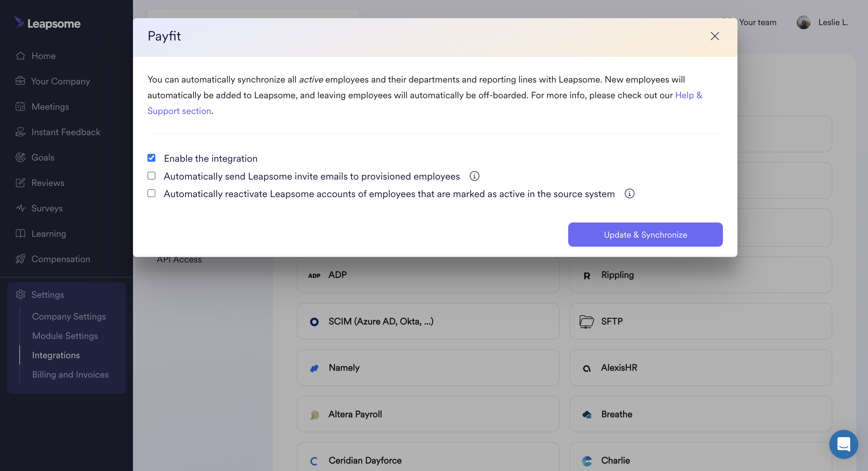The width and height of the screenshot is (868, 471).
Task: Enable automatic reactivation of accounts checkbox
Action: point(151,193)
